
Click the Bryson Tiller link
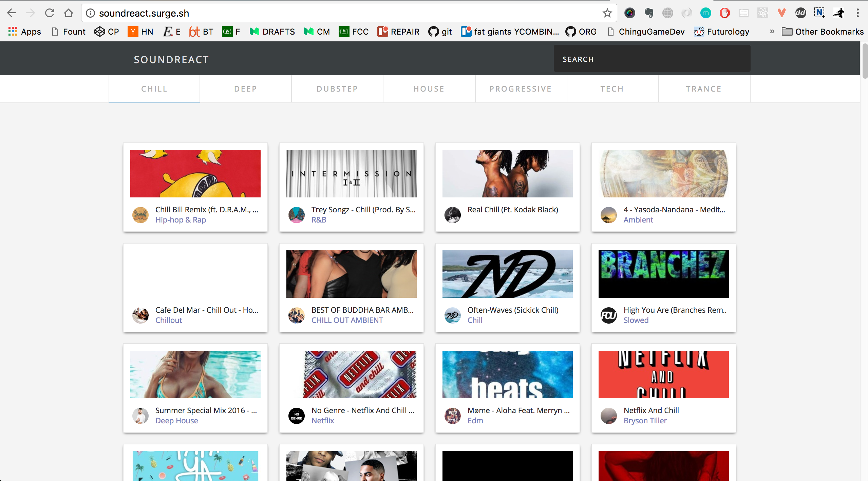(645, 421)
